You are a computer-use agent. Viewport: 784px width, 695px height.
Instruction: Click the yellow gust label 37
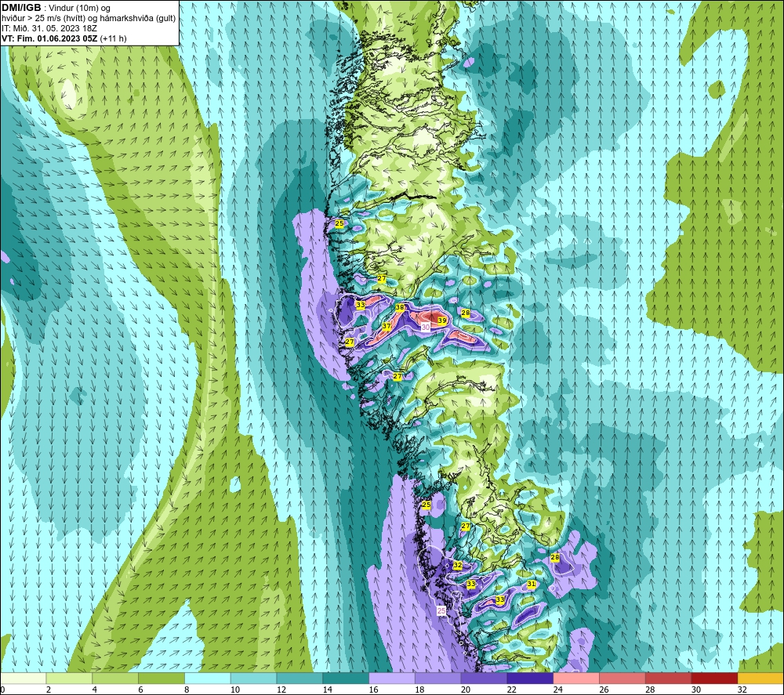tap(387, 326)
